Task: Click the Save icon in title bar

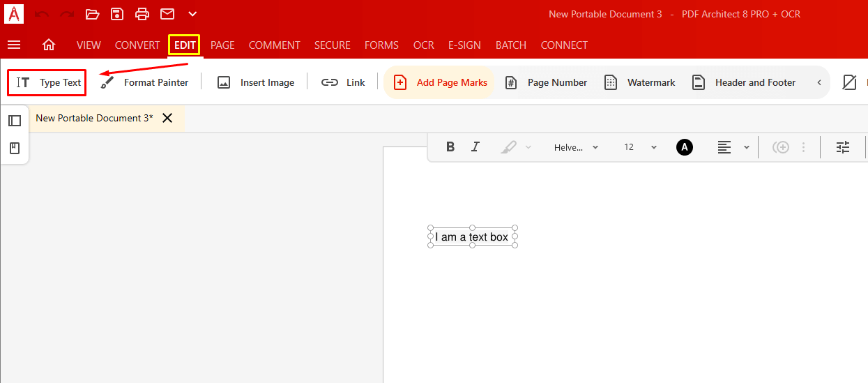Action: point(117,14)
